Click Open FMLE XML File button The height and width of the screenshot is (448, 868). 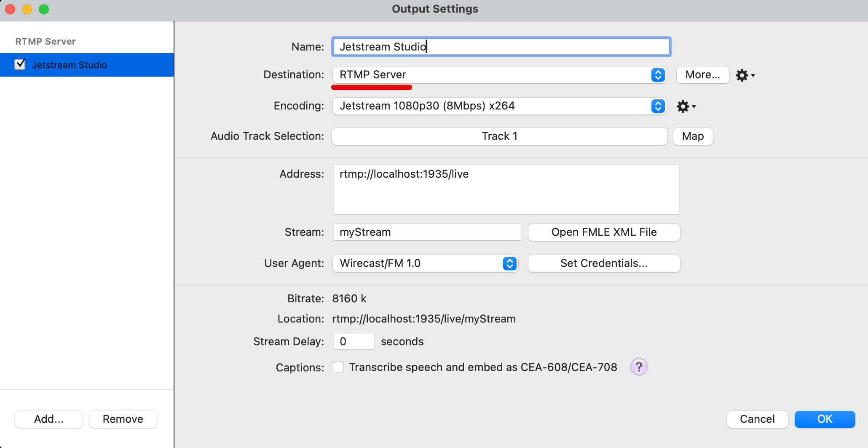click(604, 232)
